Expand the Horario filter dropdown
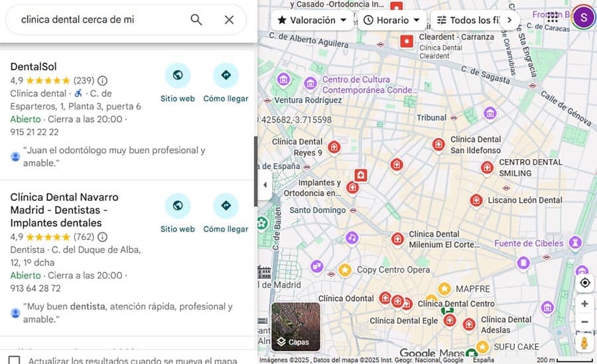597x364 pixels. point(392,20)
